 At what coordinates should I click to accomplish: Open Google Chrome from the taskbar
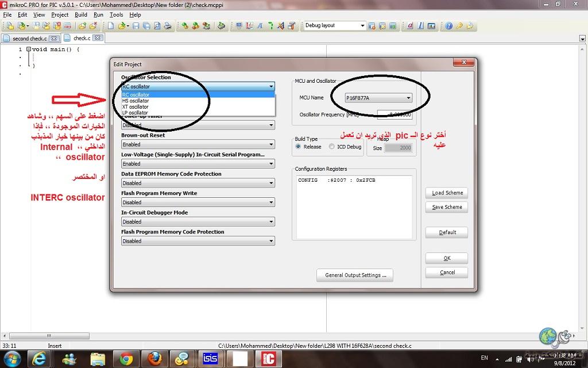(x=126, y=359)
